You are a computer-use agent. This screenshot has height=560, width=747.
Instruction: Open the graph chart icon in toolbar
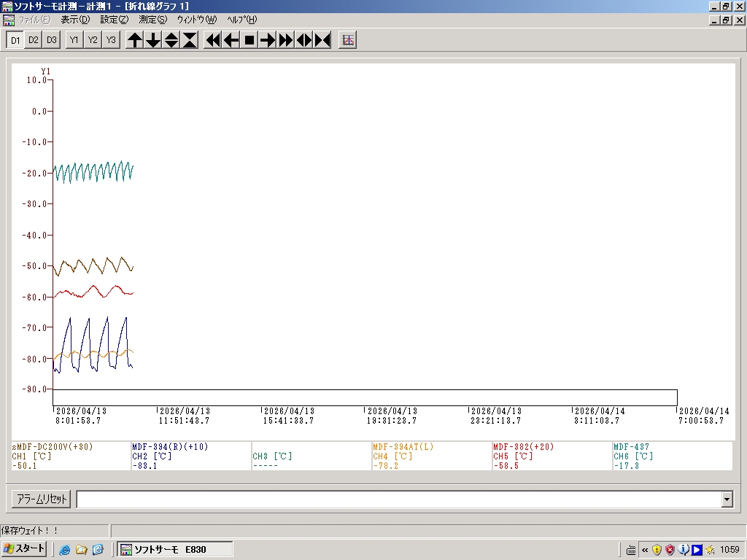(x=348, y=40)
